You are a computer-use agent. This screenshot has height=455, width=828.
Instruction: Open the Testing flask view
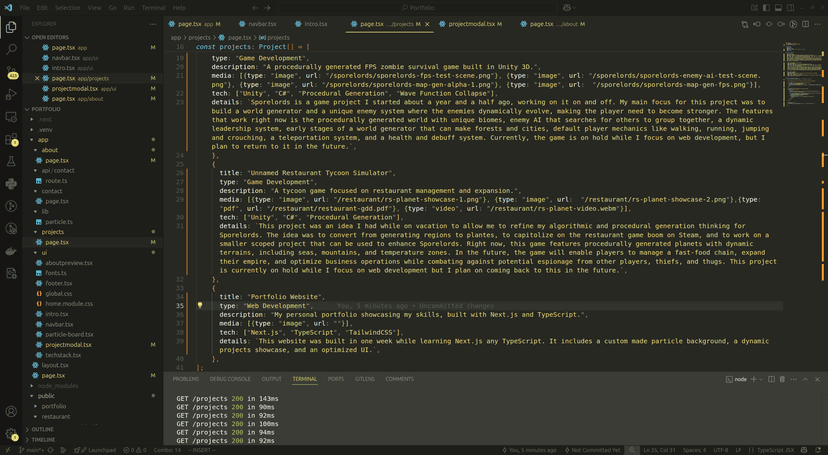click(x=11, y=162)
